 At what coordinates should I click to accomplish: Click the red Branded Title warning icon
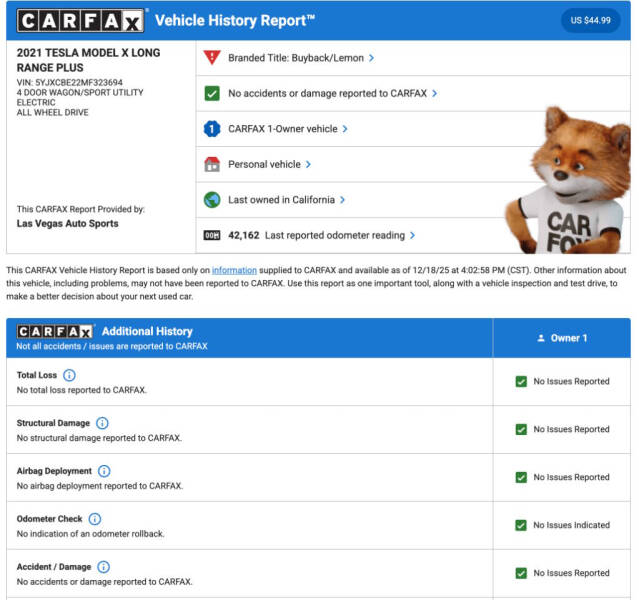(x=211, y=58)
